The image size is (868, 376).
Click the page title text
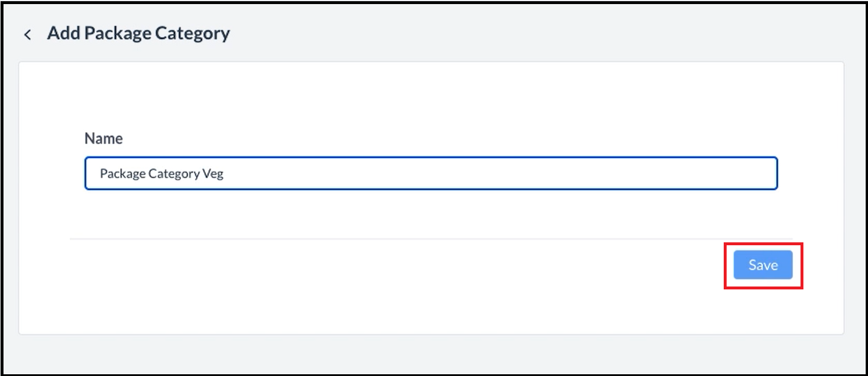pyautogui.click(x=138, y=33)
